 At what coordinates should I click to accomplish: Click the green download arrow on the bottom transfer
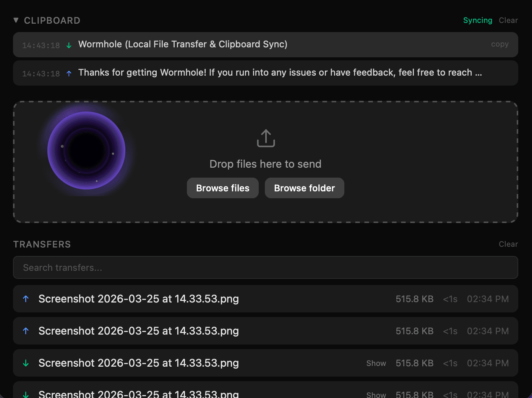coord(26,393)
